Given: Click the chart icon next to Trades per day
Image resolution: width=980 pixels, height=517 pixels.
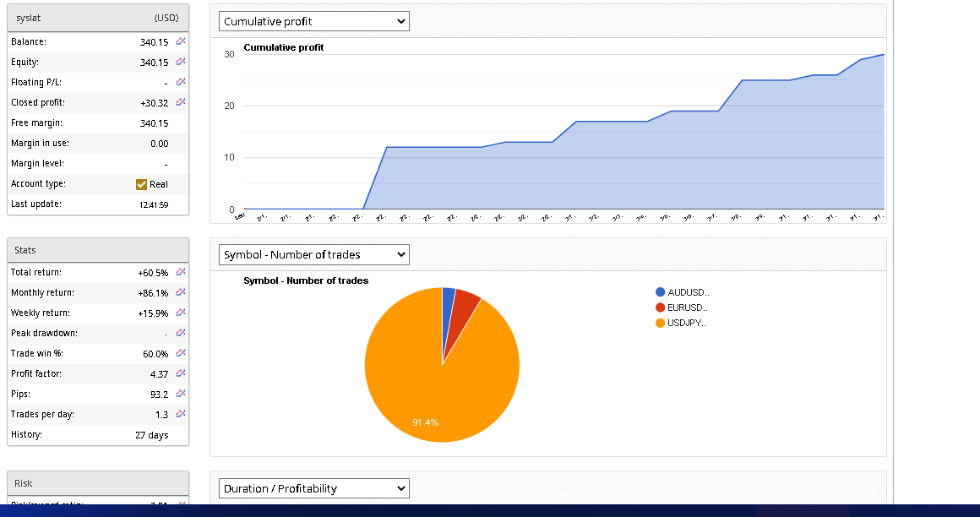Looking at the screenshot, I should click(x=180, y=414).
